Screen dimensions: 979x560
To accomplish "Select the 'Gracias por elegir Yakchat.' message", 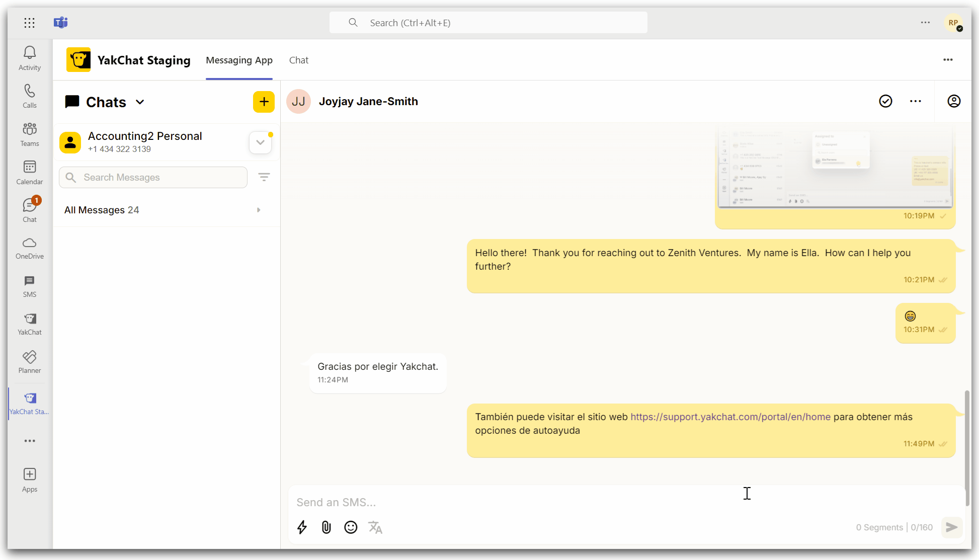I will click(378, 373).
